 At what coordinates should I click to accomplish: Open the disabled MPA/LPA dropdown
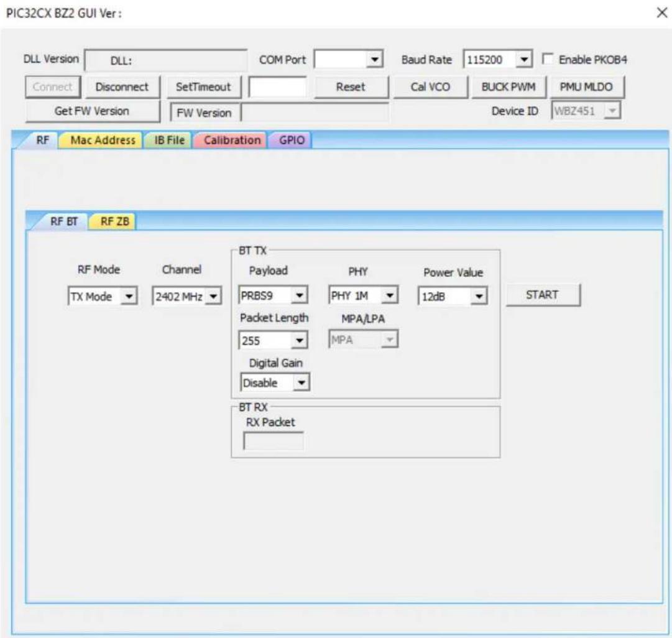pyautogui.click(x=364, y=339)
